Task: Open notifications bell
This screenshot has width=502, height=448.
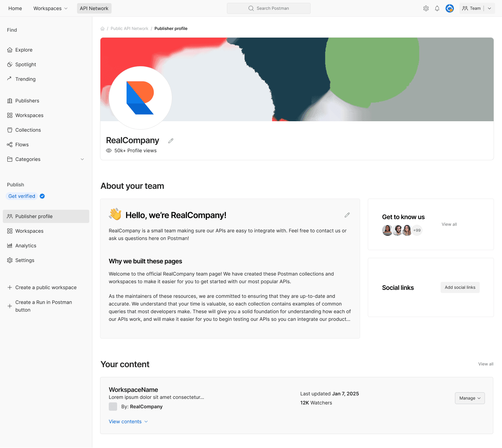Action: coord(437,8)
